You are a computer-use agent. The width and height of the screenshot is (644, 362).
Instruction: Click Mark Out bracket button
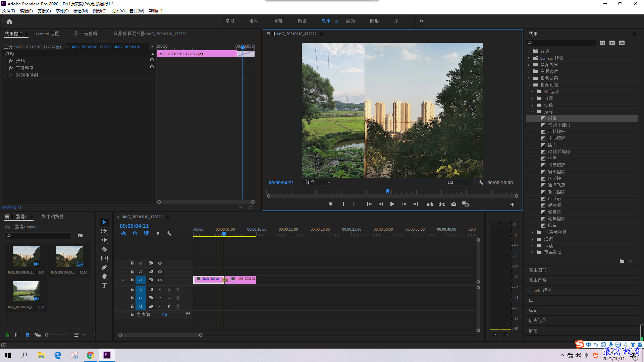click(354, 204)
